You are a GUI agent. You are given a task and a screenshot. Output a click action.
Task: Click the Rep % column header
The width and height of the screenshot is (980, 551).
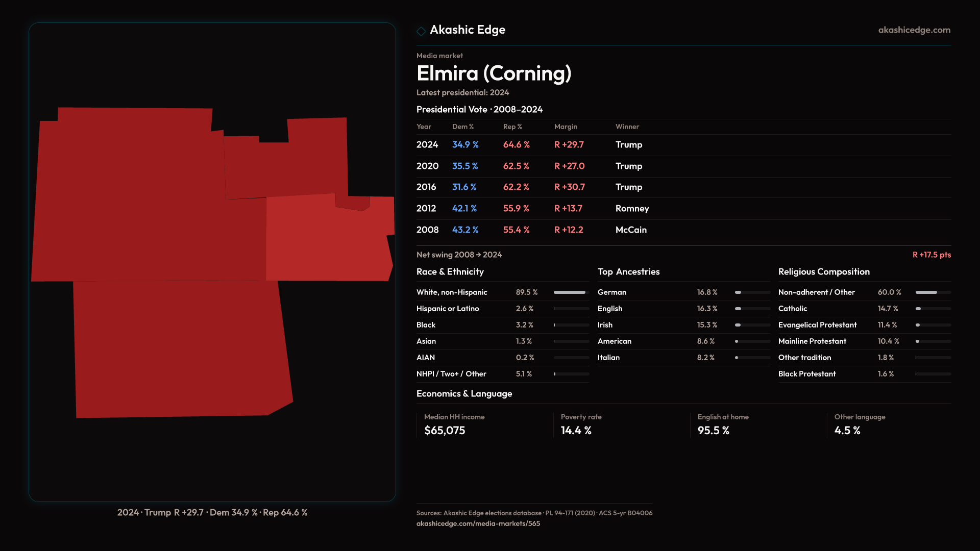click(x=512, y=127)
